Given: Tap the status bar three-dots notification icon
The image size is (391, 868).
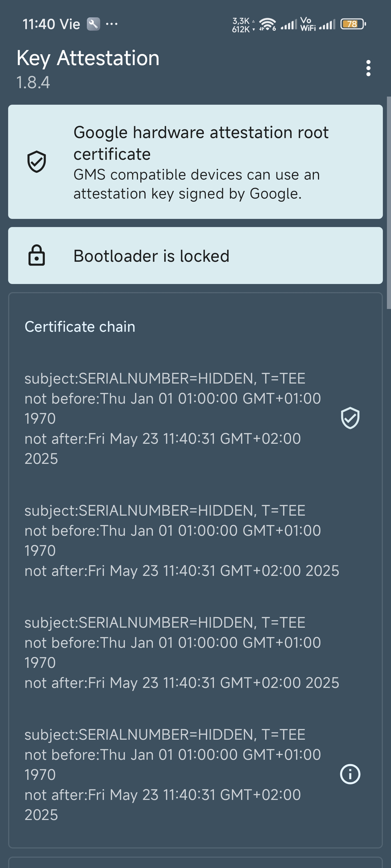Looking at the screenshot, I should click(x=112, y=24).
